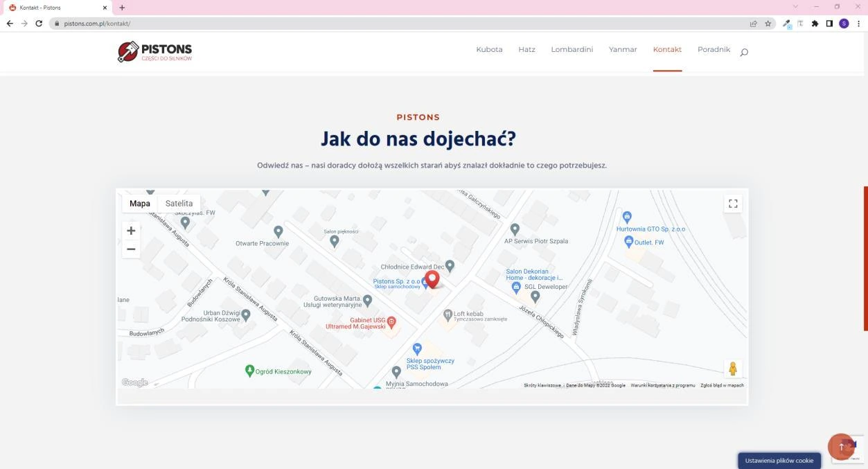Open the browser Extensions puzzle icon

[x=815, y=24]
